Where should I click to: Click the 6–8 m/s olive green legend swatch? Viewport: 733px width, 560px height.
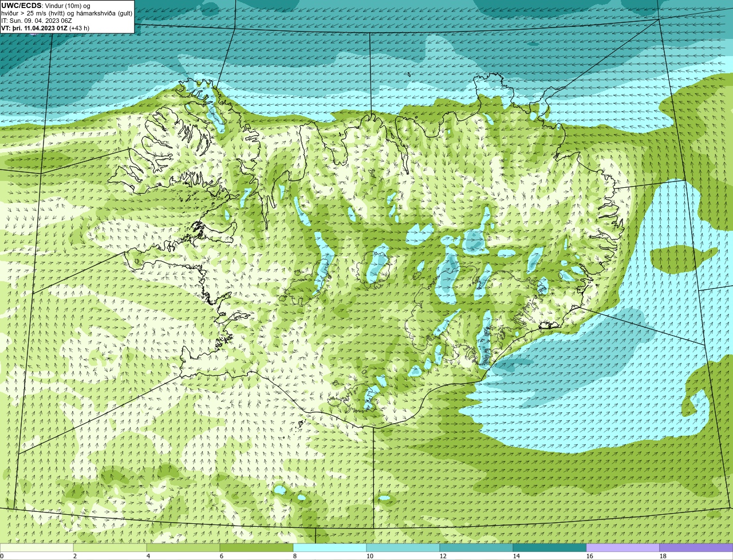pos(257,548)
